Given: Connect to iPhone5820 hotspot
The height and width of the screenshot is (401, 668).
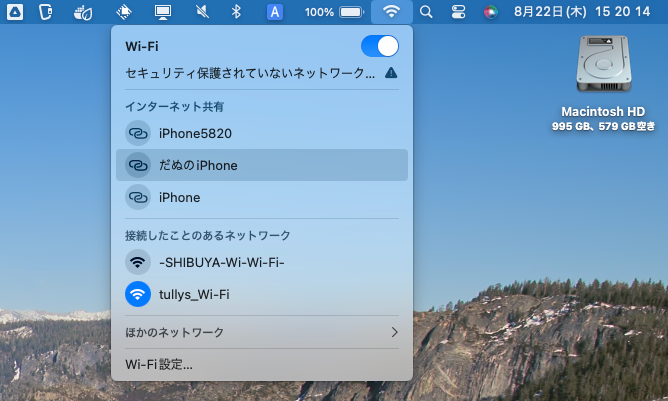Looking at the screenshot, I should pos(262,133).
